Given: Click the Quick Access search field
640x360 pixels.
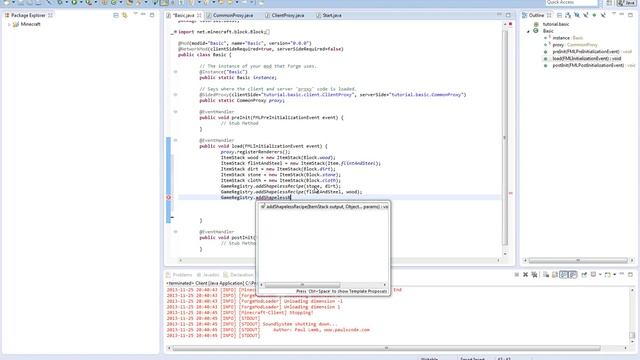Looking at the screenshot, I should 572,2.
